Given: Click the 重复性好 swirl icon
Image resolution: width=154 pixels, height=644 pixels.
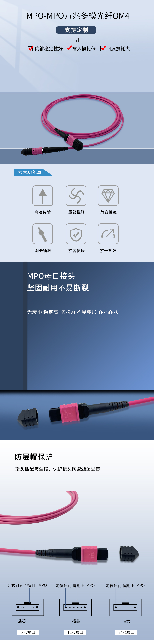Looking at the screenshot, I should tap(76, 196).
